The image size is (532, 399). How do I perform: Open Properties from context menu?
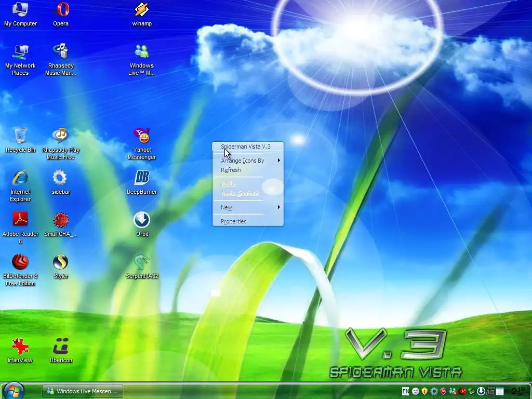pos(248,221)
